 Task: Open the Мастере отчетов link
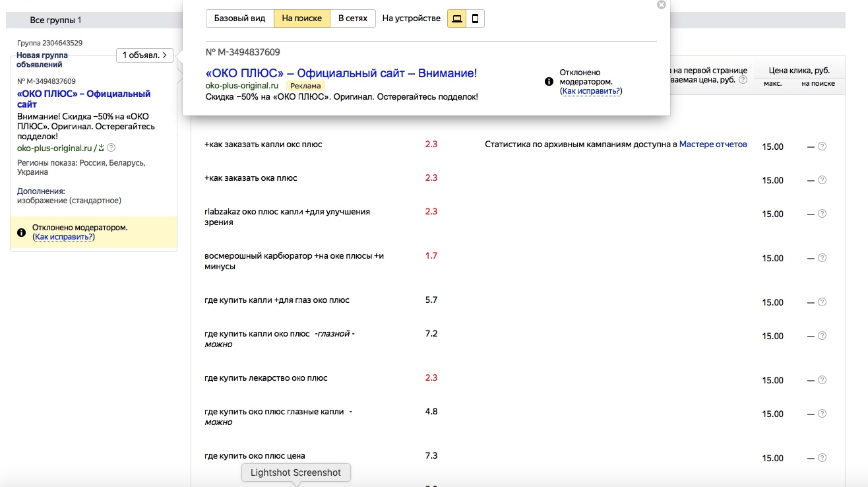tap(713, 144)
